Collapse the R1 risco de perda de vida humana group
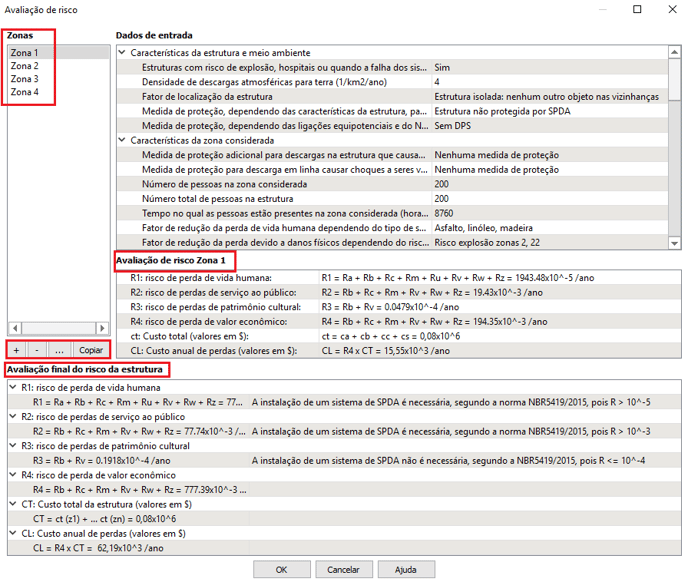This screenshot has width=688, height=582. [x=13, y=386]
